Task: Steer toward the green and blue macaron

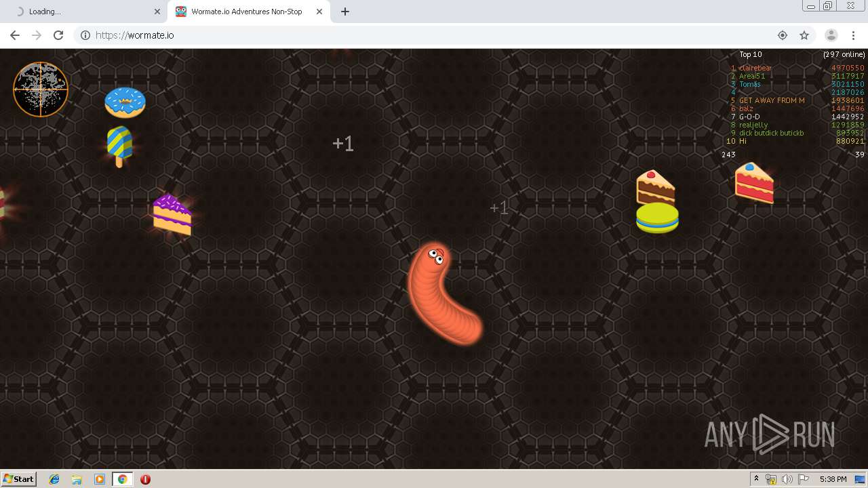Action: pos(657,218)
